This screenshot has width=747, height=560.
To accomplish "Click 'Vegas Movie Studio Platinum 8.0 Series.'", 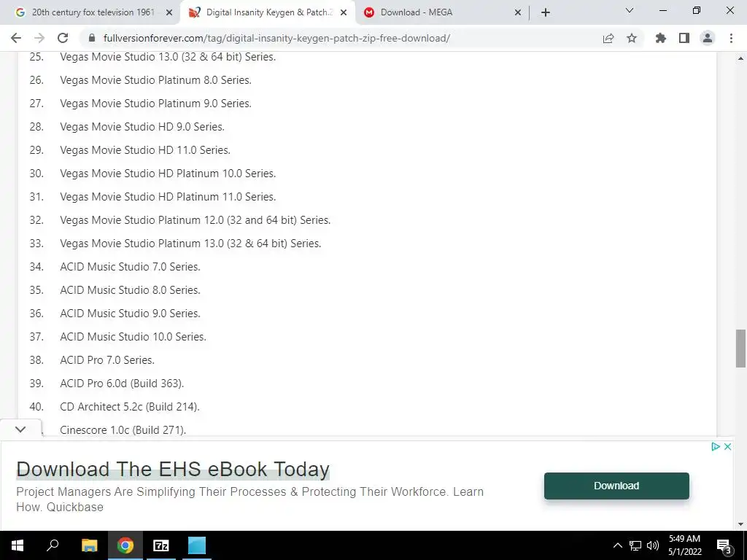I will [x=156, y=80].
